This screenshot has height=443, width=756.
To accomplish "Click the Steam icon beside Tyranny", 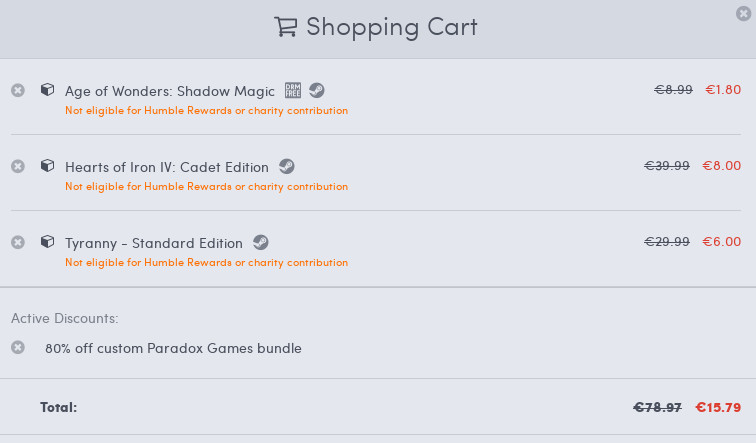I will coord(260,242).
